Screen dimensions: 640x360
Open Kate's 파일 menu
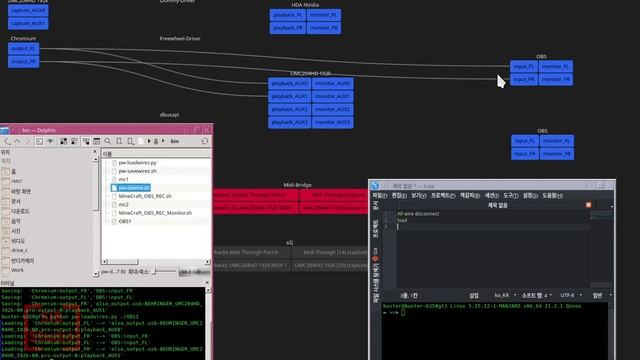380,196
